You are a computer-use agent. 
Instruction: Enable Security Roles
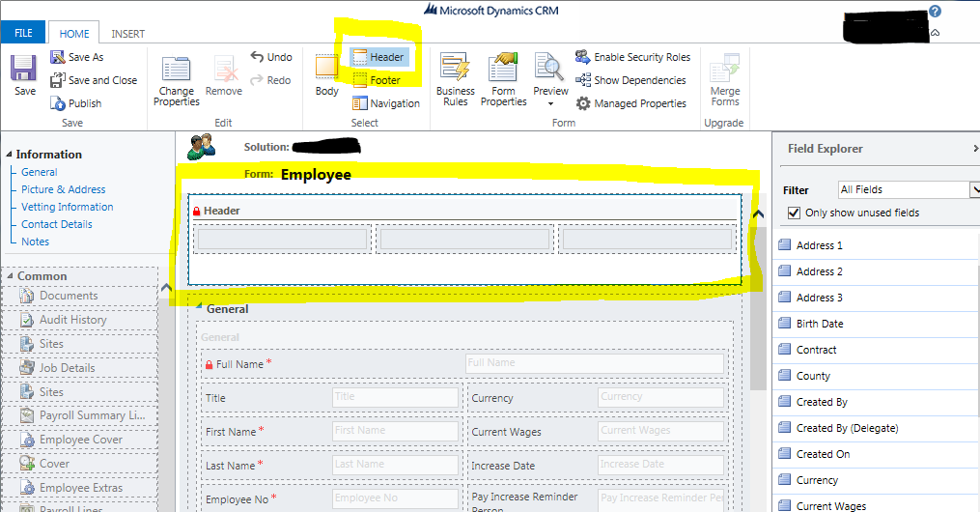coord(632,57)
